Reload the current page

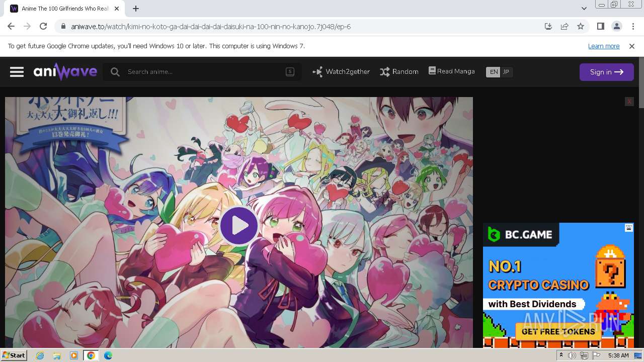pyautogui.click(x=43, y=26)
